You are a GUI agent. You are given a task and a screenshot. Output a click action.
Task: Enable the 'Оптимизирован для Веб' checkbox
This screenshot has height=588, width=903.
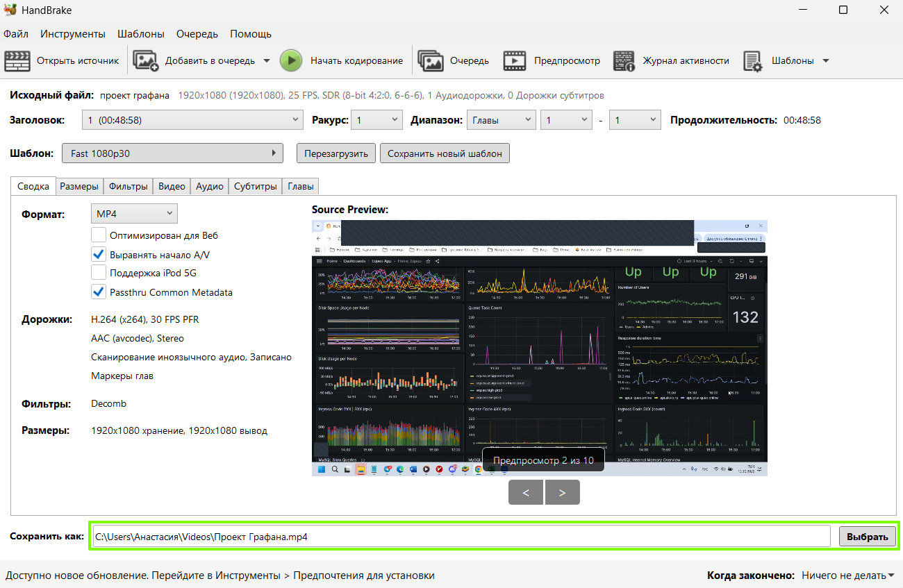(x=99, y=235)
